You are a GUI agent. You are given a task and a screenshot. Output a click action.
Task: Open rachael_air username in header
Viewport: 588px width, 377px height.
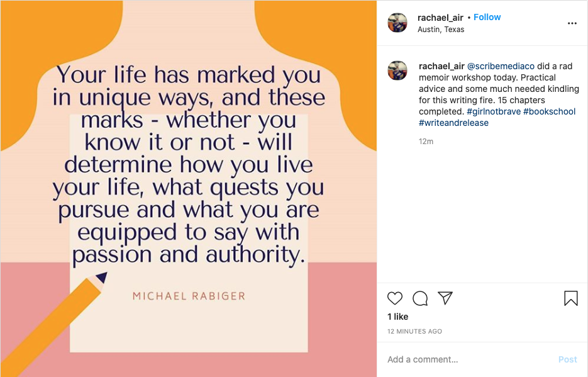[x=440, y=18]
